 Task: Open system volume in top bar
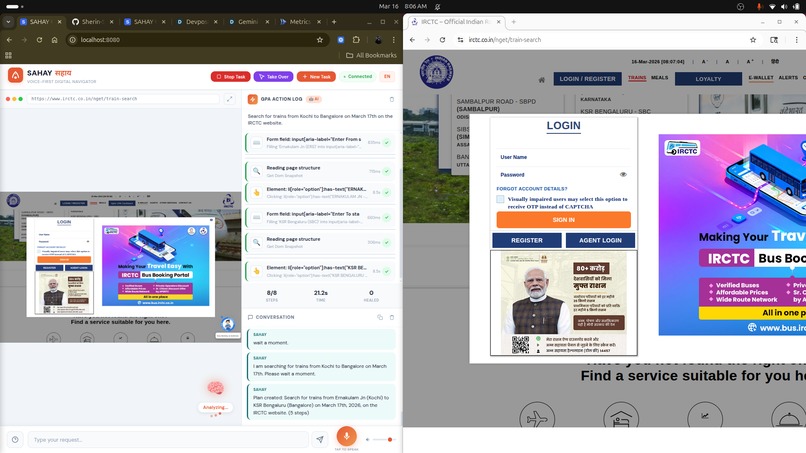point(783,6)
